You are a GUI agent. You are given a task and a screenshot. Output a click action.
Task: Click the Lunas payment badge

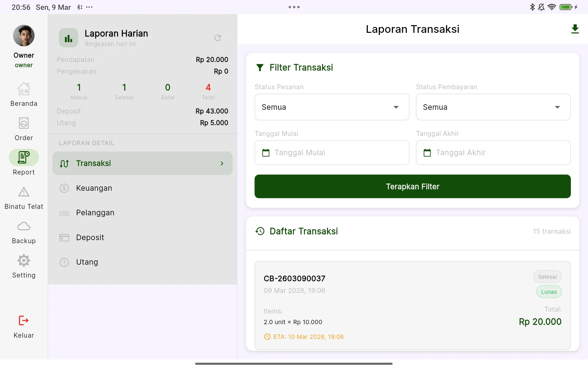pos(549,292)
